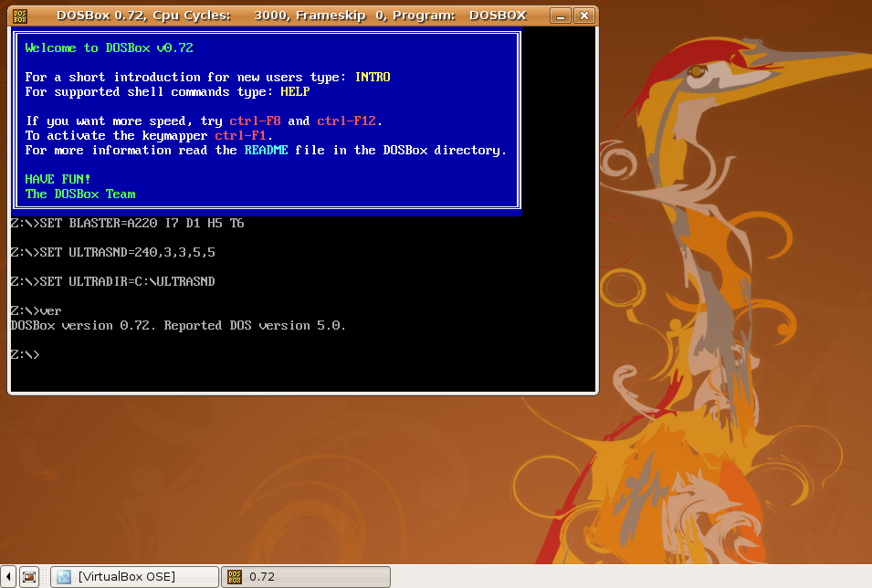
Task: Click the VirtualBox icon in the taskbar
Action: (64, 577)
